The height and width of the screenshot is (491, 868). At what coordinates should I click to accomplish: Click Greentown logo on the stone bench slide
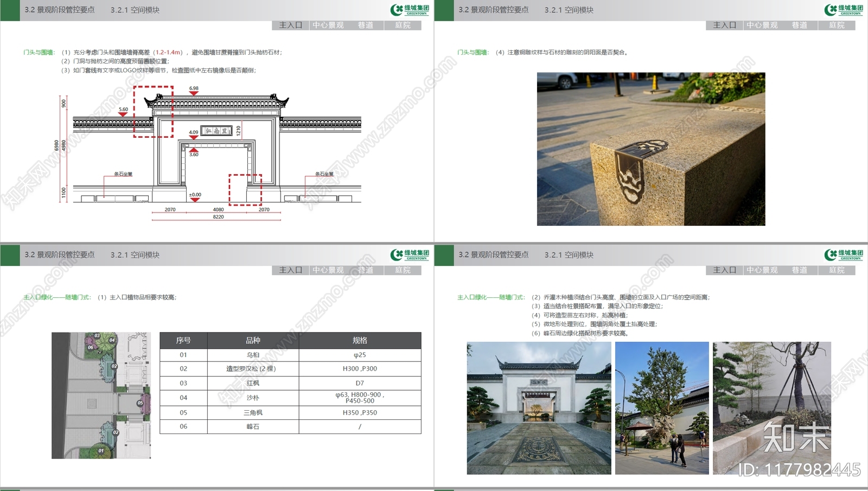point(844,10)
